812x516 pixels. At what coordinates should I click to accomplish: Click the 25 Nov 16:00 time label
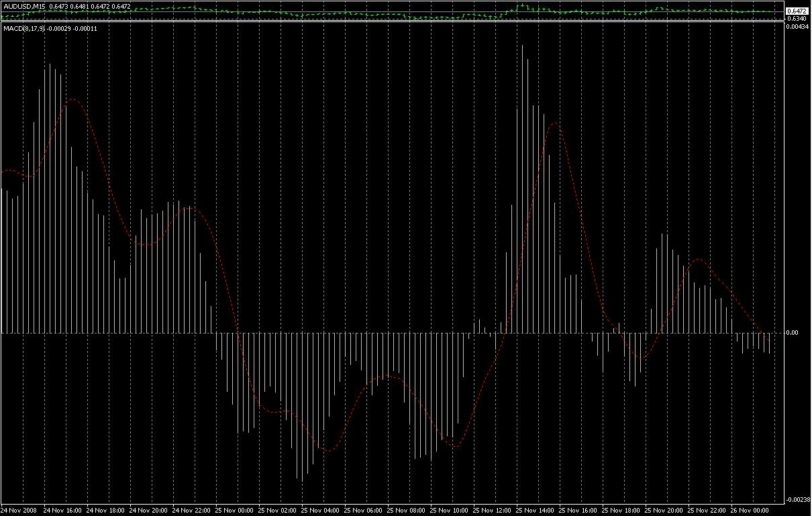(x=578, y=510)
